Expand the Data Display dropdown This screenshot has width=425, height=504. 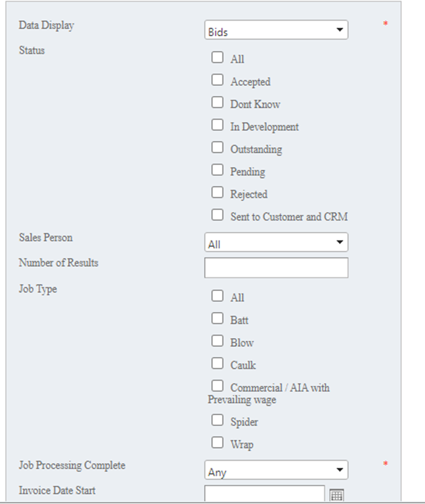tap(276, 31)
